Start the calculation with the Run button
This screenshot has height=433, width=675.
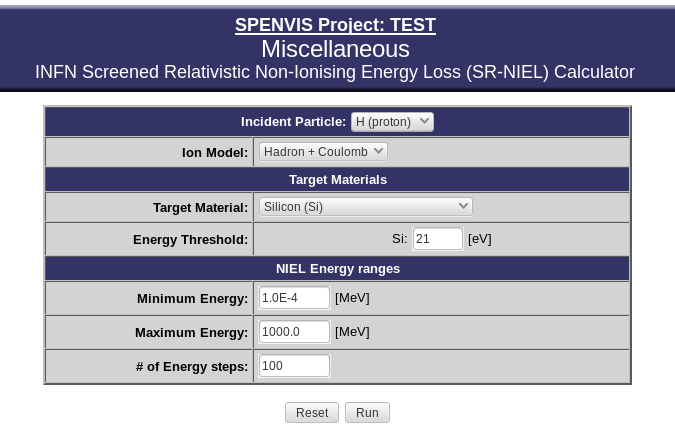point(367,413)
